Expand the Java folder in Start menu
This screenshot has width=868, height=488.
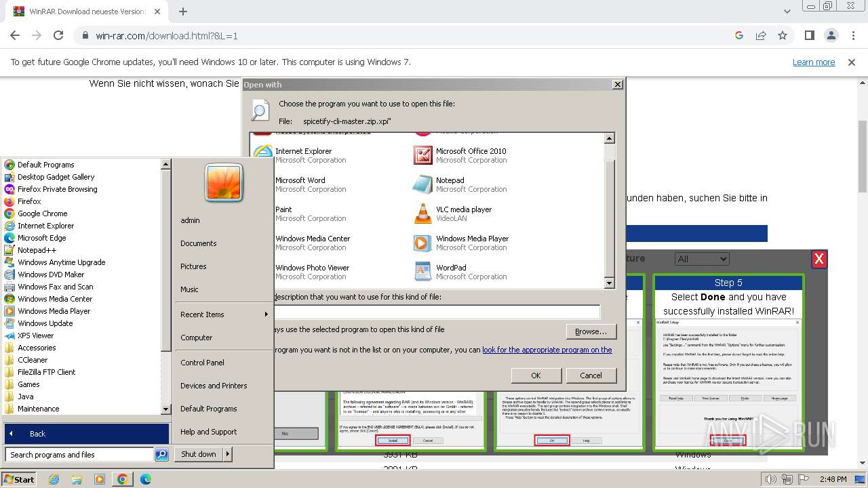[x=25, y=396]
